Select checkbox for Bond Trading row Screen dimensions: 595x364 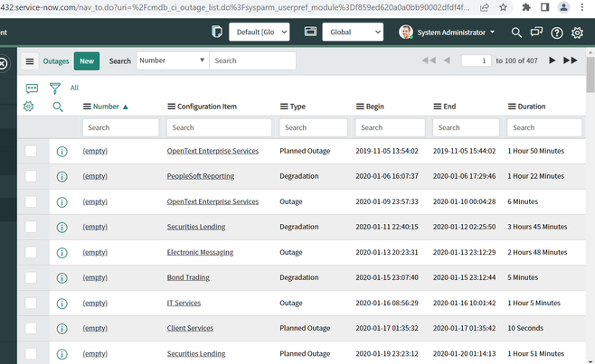[x=31, y=277]
